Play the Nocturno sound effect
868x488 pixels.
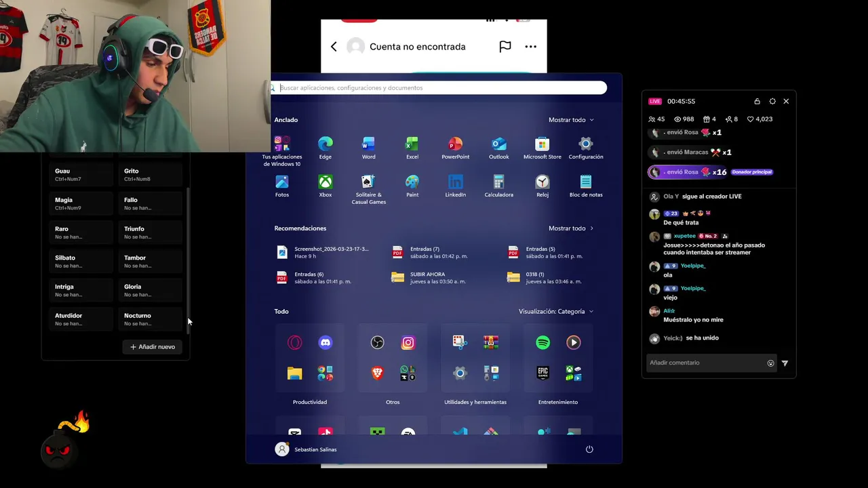tap(151, 319)
